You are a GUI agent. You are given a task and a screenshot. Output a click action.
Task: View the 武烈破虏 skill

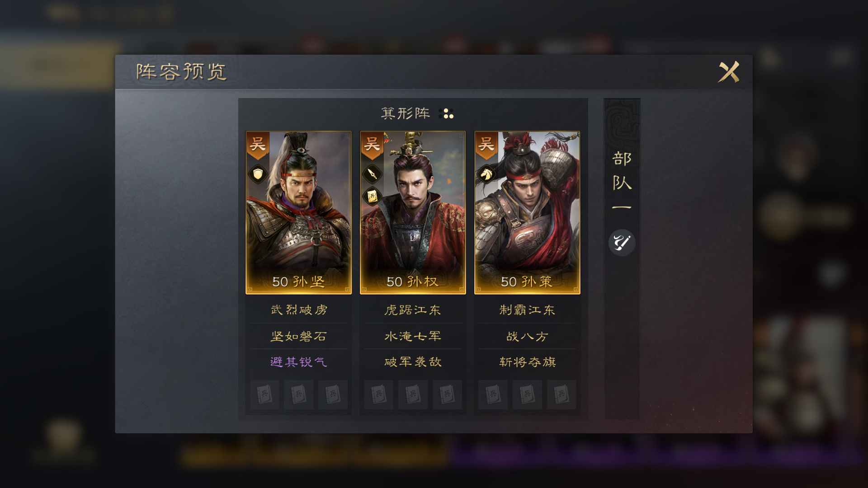[298, 310]
